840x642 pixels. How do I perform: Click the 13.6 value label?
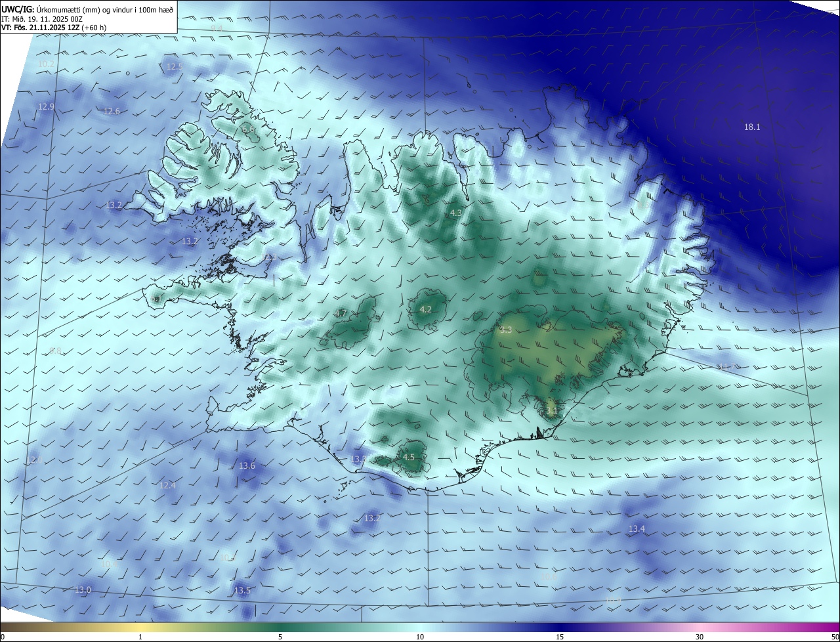coord(247,466)
